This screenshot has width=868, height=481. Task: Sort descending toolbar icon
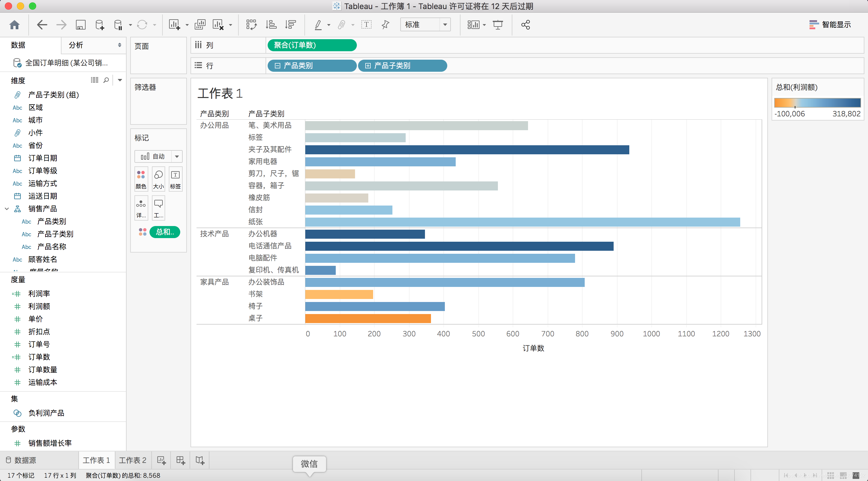pos(290,25)
